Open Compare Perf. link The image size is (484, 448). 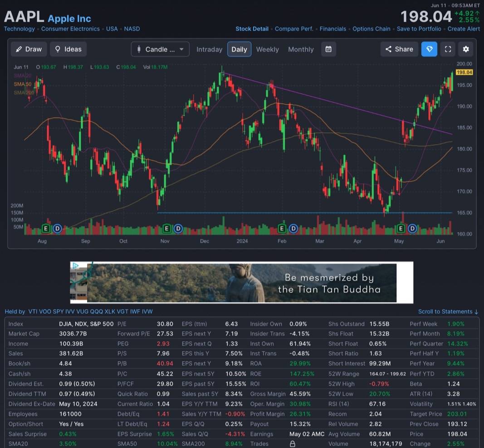point(294,29)
